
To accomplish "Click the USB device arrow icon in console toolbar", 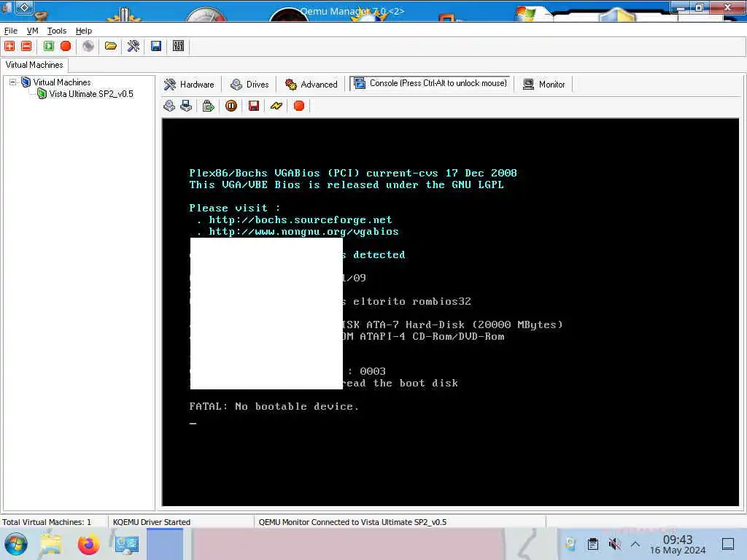I will click(208, 106).
